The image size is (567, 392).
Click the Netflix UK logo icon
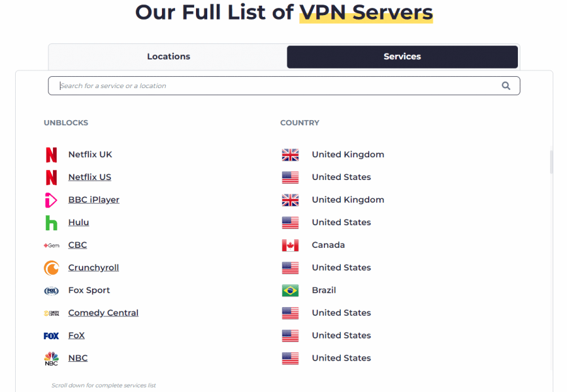pos(52,155)
